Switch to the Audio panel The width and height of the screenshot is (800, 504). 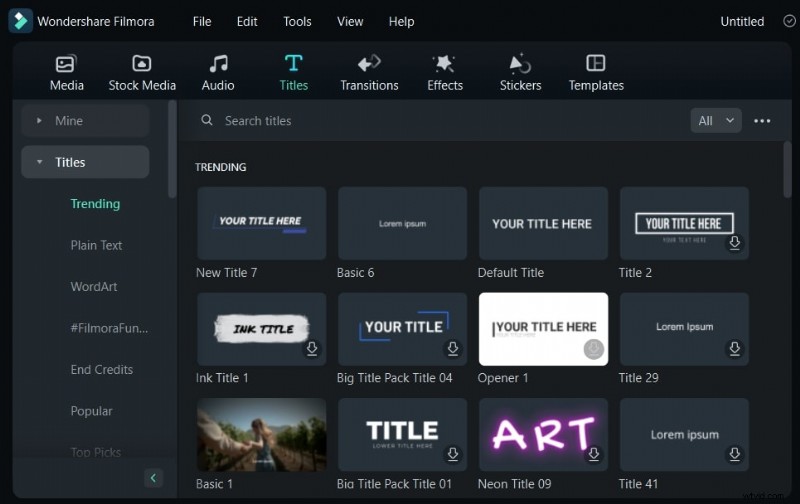218,64
